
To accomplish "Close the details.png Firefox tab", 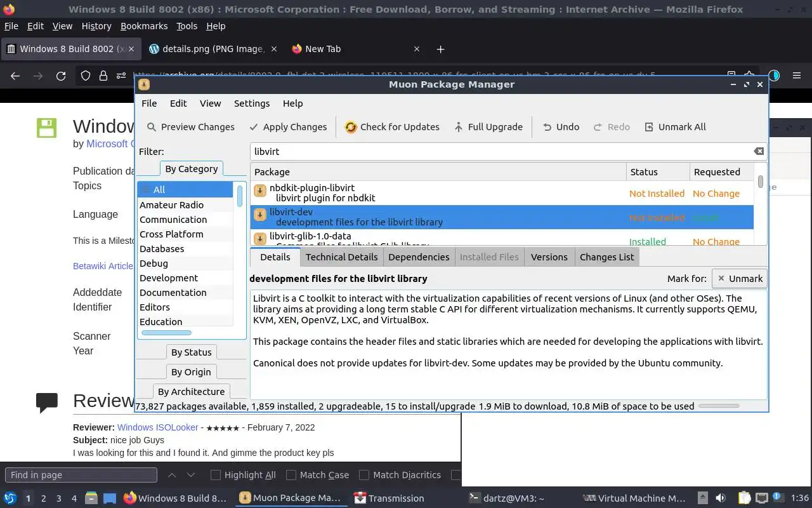I will click(274, 49).
